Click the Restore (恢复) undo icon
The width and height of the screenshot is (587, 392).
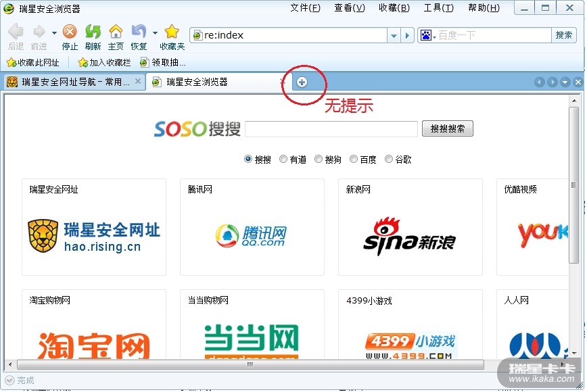[139, 32]
